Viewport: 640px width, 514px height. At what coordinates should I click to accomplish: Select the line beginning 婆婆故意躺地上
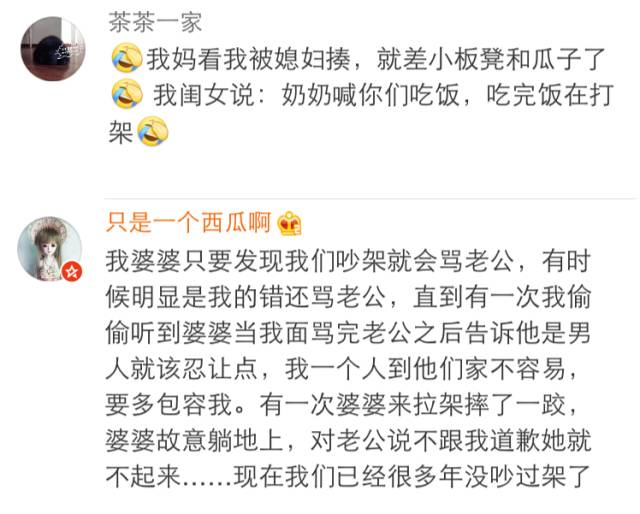(x=348, y=441)
